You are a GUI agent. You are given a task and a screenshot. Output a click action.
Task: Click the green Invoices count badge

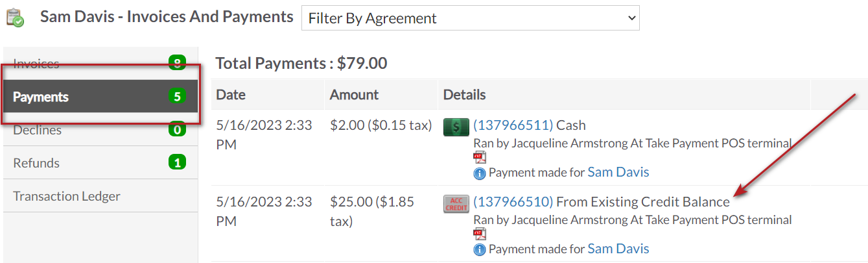177,64
